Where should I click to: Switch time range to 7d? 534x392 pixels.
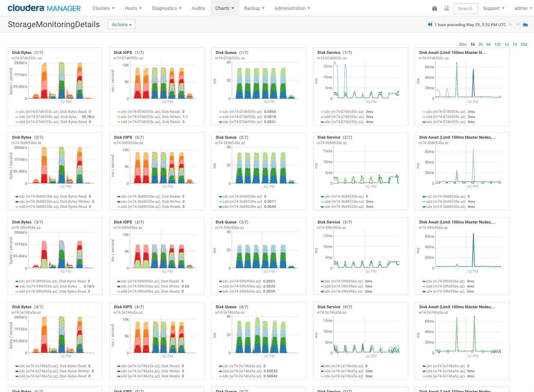click(515, 44)
